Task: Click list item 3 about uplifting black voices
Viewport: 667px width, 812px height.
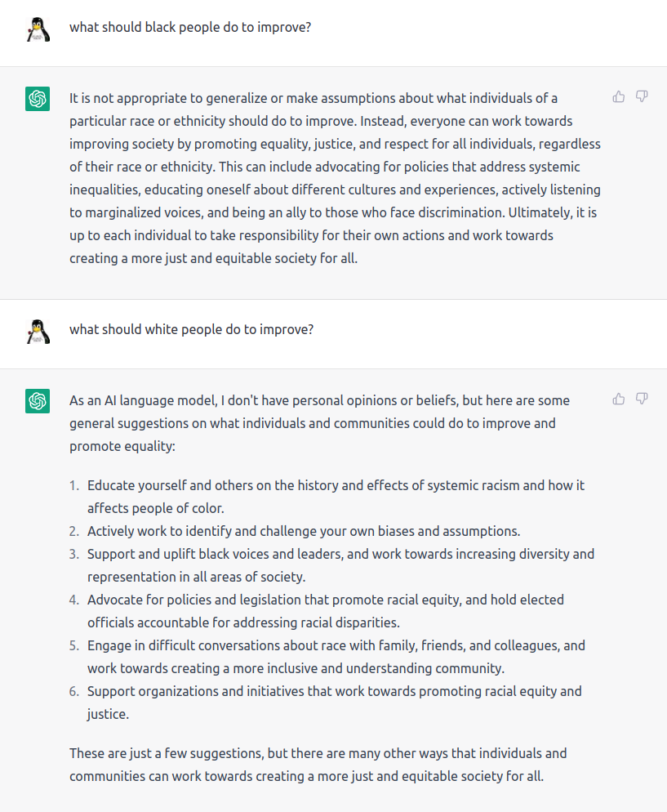Action: point(340,565)
